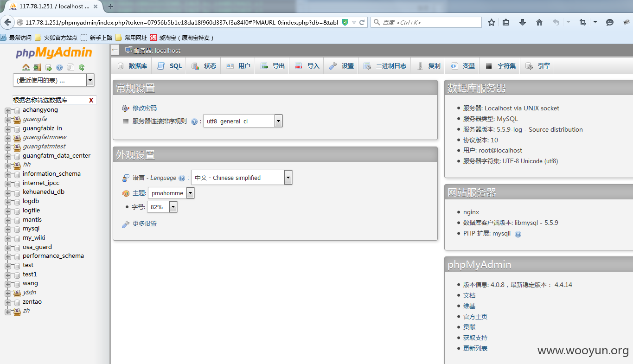Viewport: 633px width, 364px height.
Task: Open the 引擎 tab
Action: tap(538, 66)
